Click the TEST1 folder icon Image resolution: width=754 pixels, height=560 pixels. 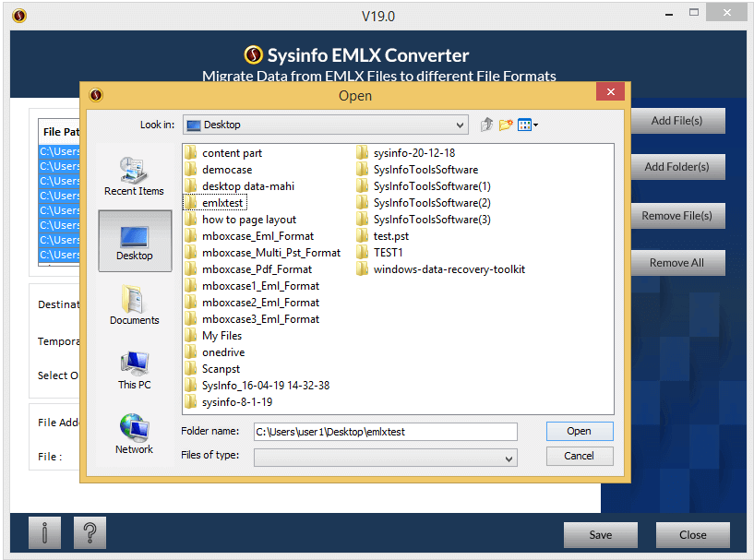coord(362,253)
